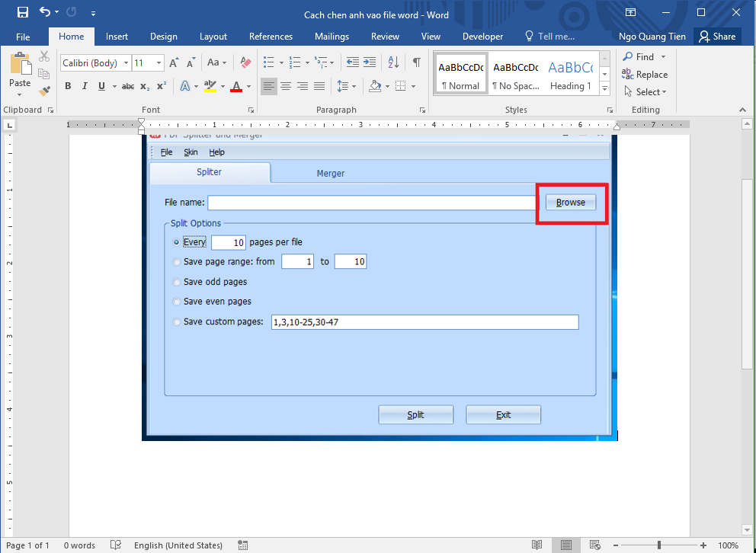
Task: Increase font size with Grow Font
Action: coord(174,62)
